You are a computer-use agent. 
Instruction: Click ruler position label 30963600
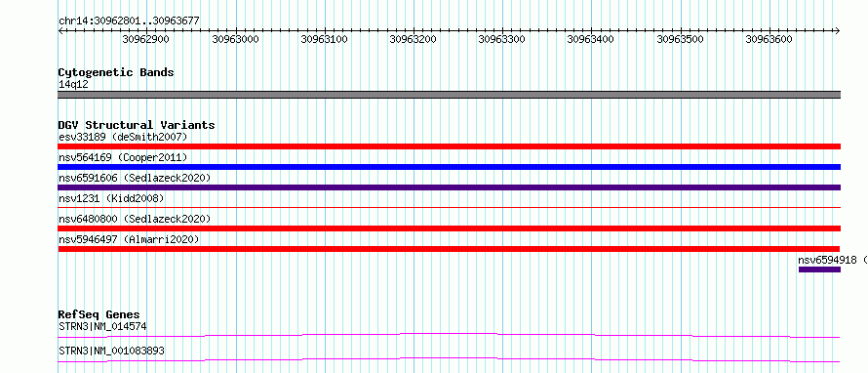click(x=769, y=40)
